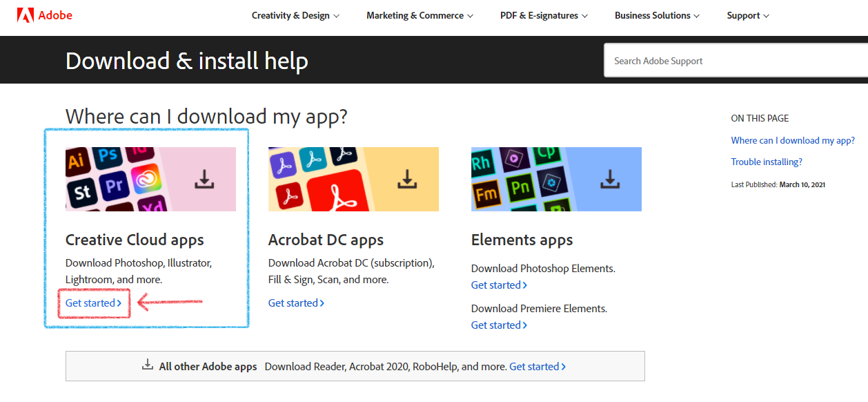Jump to Trouble installing? section
868x402 pixels.
tap(767, 162)
